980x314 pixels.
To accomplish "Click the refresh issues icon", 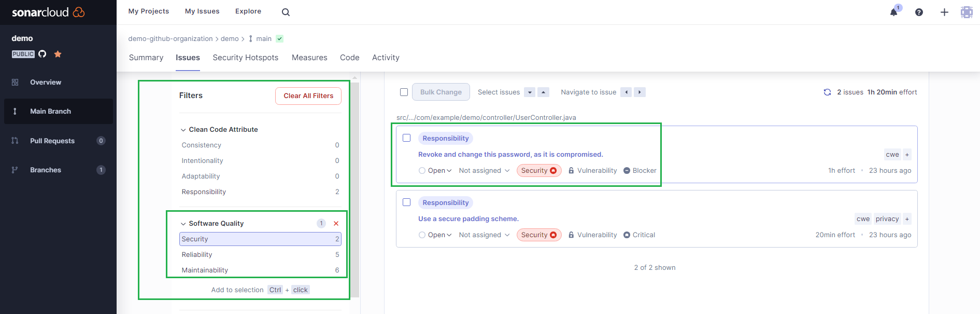I will point(827,92).
